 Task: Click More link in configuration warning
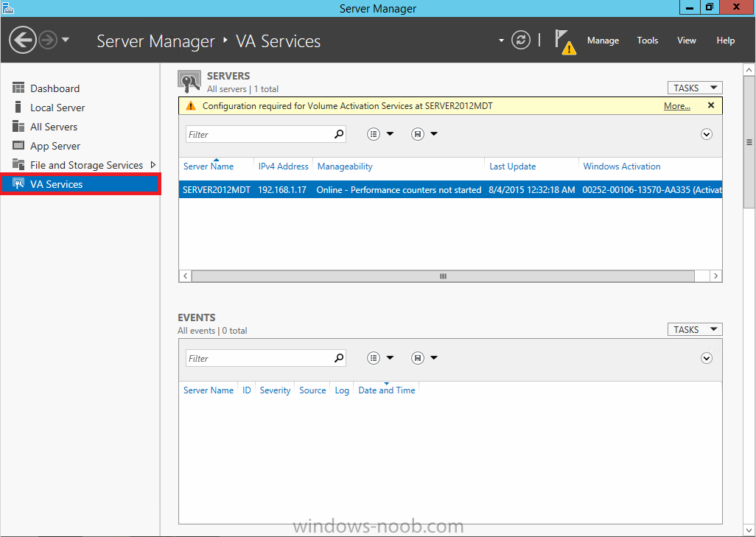coord(676,106)
